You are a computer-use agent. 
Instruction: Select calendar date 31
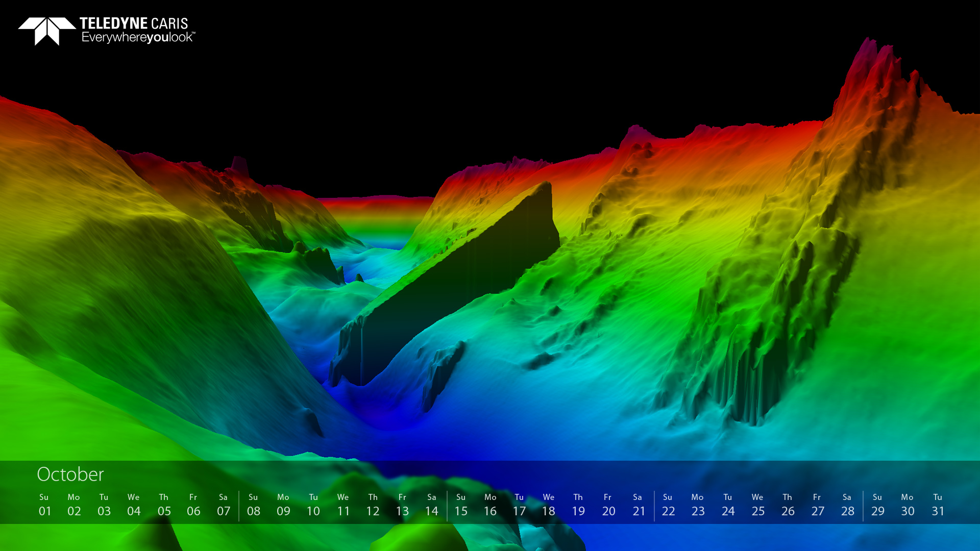938,511
